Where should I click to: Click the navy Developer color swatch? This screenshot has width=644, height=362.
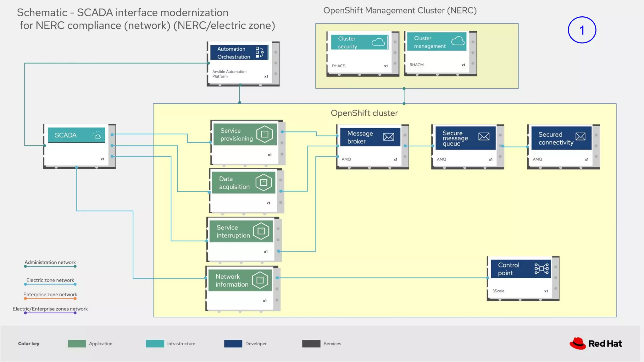233,343
